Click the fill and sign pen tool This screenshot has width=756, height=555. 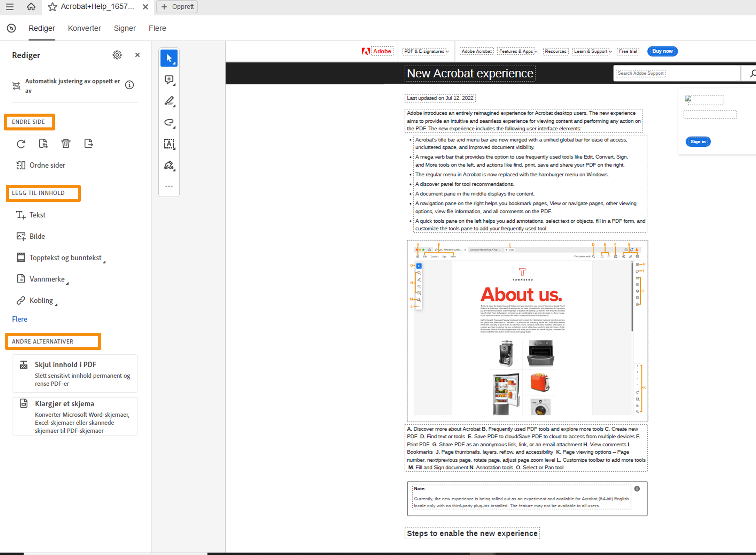click(x=169, y=165)
